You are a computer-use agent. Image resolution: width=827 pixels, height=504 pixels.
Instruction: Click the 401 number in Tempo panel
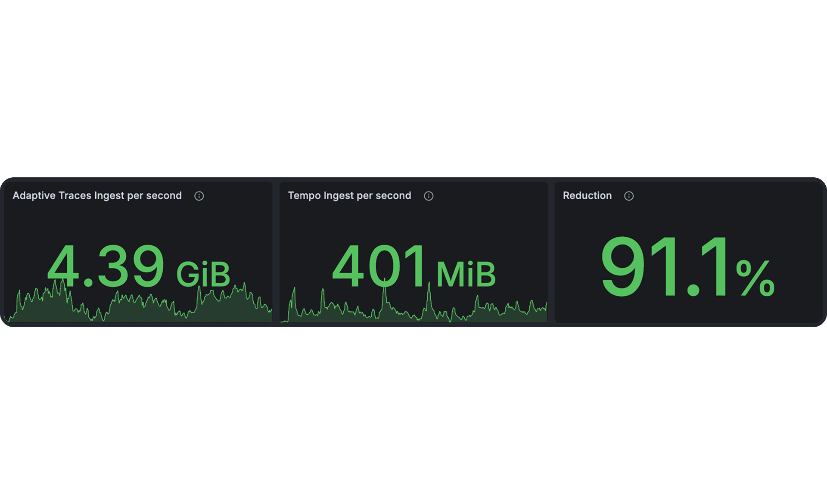(x=379, y=266)
